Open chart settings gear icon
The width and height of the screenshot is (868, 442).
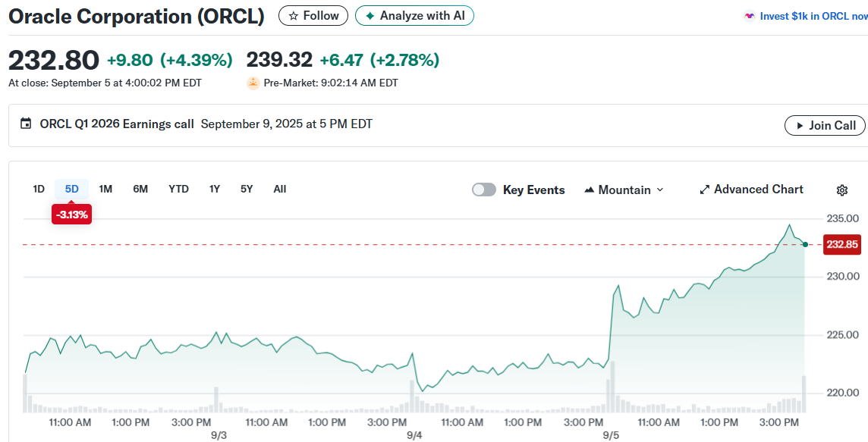pyautogui.click(x=842, y=190)
